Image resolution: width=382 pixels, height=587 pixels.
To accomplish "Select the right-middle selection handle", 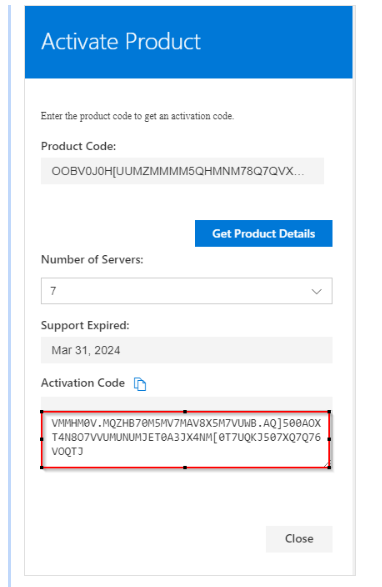I will click(x=329, y=439).
